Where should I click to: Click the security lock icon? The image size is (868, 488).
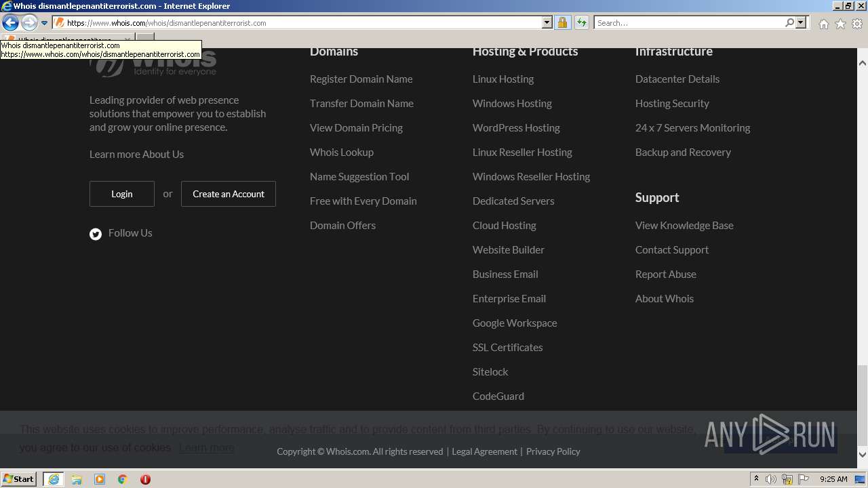click(562, 23)
